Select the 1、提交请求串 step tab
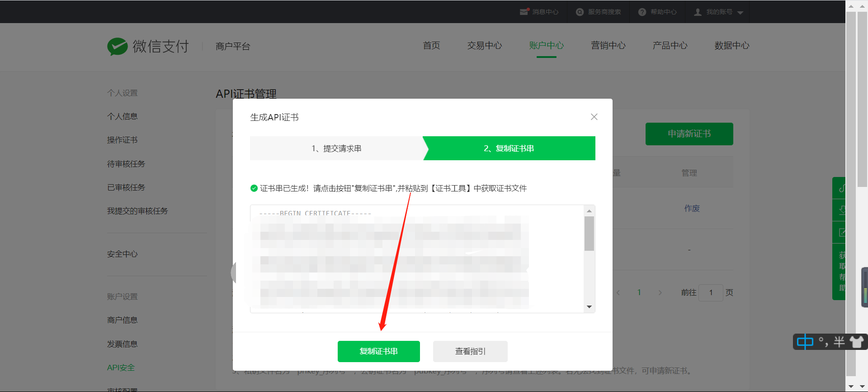The height and width of the screenshot is (392, 868). pos(336,148)
